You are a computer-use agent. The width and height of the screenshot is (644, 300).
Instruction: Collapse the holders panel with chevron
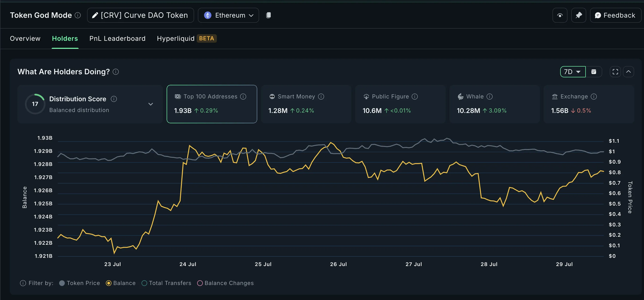(x=628, y=72)
